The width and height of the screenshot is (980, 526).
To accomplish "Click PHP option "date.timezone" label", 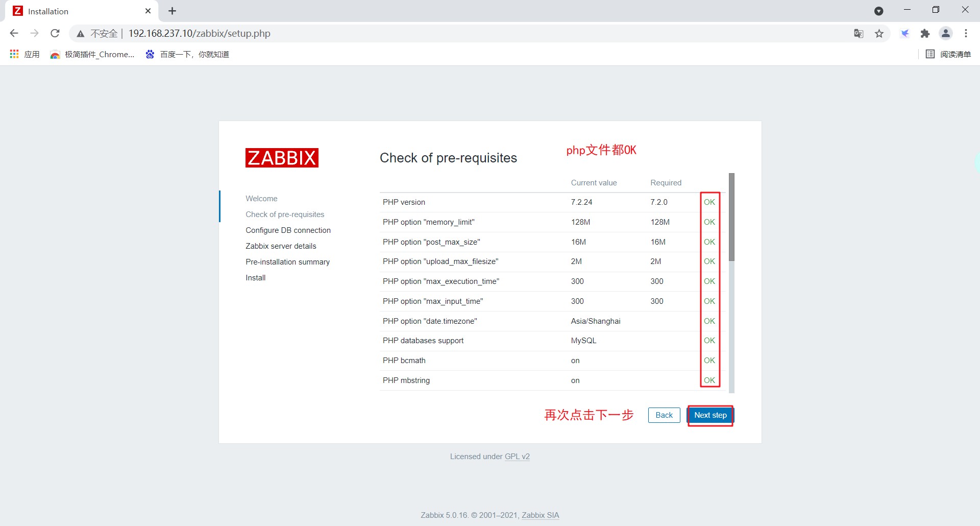I will pyautogui.click(x=430, y=321).
